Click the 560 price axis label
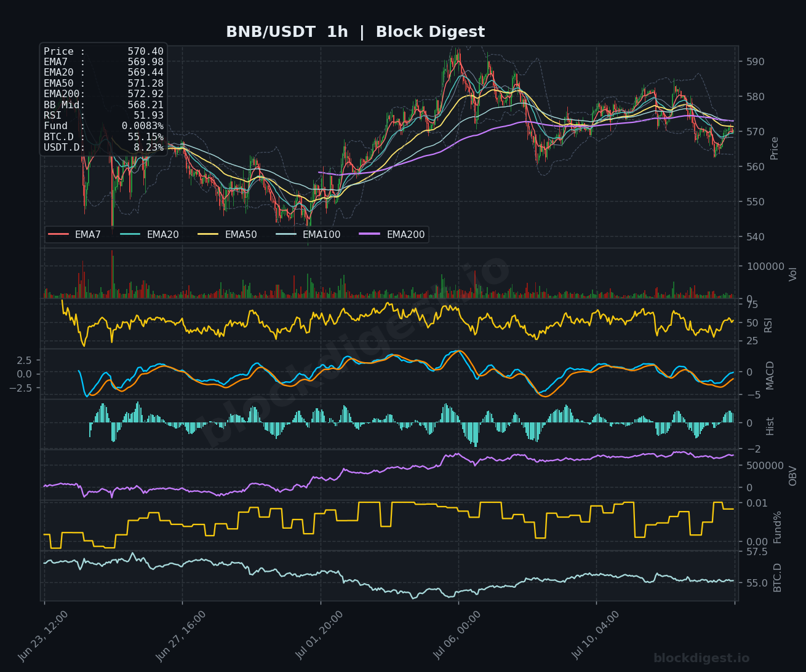Viewport: 806px width, 672px height. [x=756, y=167]
